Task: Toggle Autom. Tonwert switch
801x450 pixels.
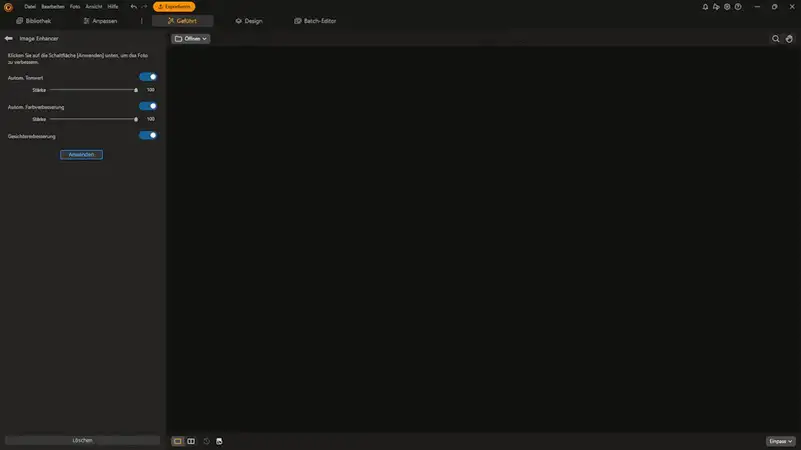Action: 148,77
